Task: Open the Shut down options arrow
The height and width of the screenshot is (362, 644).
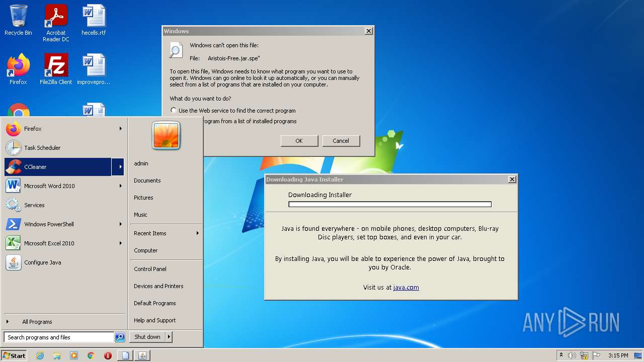Action: click(x=169, y=337)
